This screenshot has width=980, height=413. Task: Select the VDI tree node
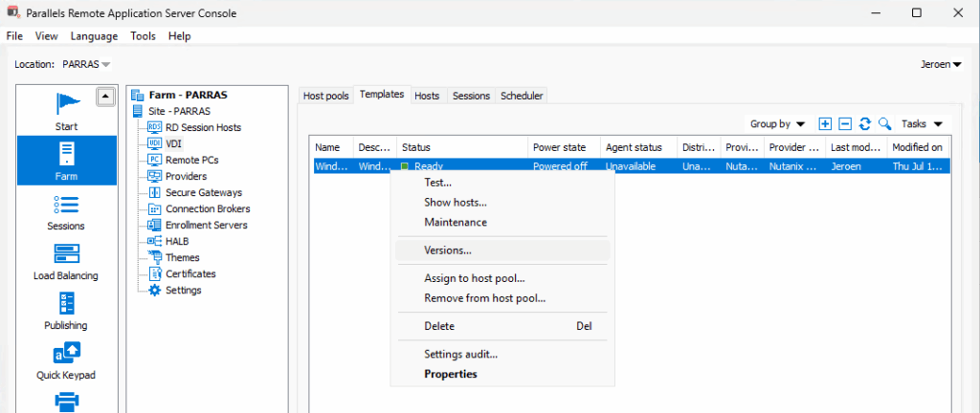173,143
